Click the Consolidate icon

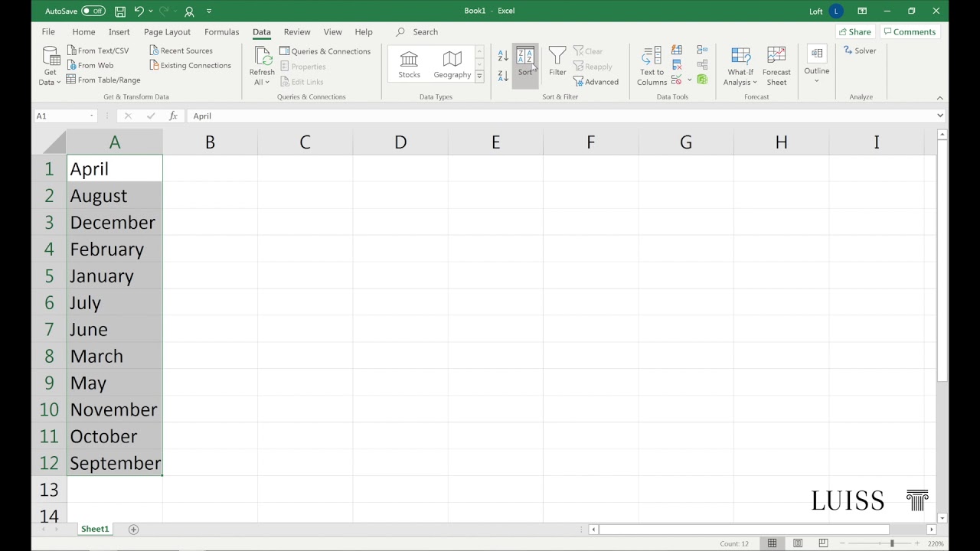pos(702,50)
